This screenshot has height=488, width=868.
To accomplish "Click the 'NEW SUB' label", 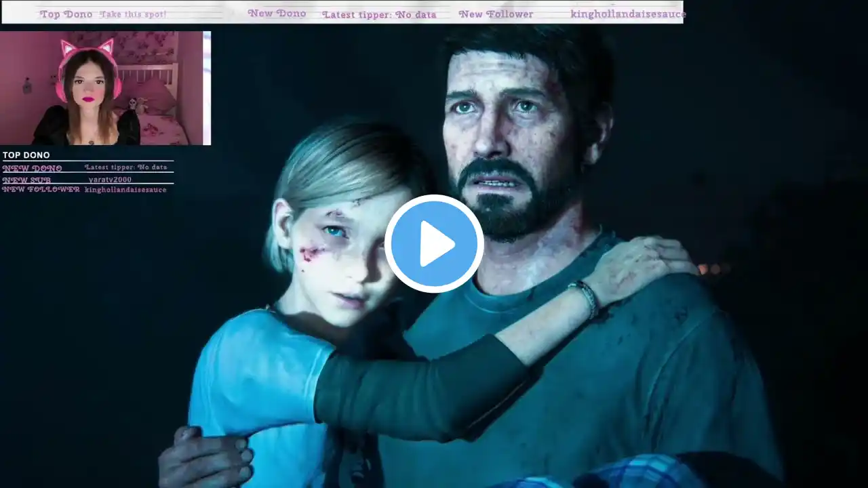I will click(x=26, y=180).
